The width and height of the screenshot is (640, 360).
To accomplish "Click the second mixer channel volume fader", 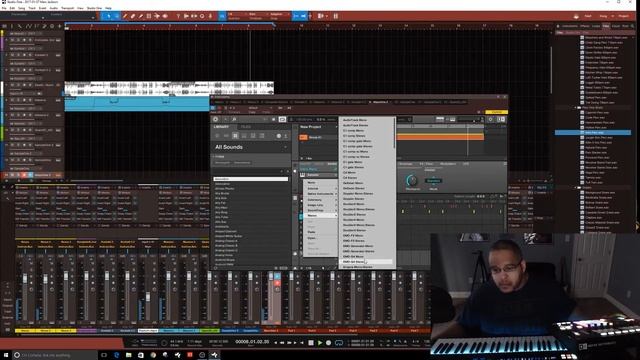I will pos(45,278).
